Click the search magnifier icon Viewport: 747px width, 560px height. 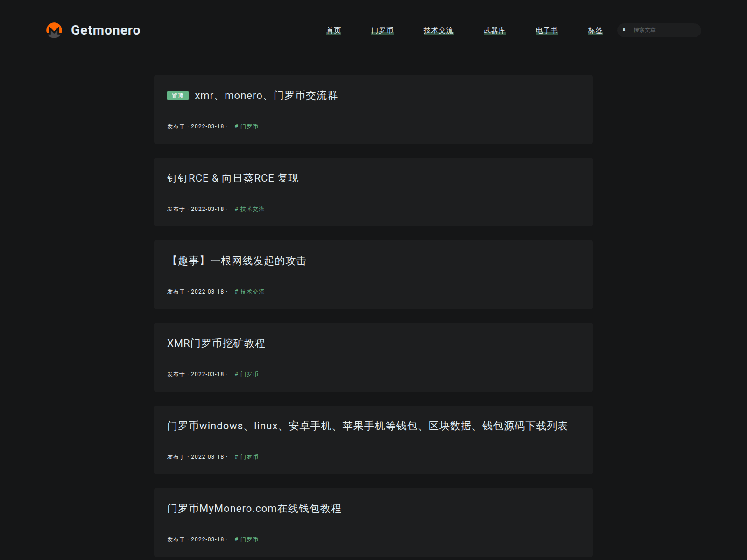click(x=624, y=30)
